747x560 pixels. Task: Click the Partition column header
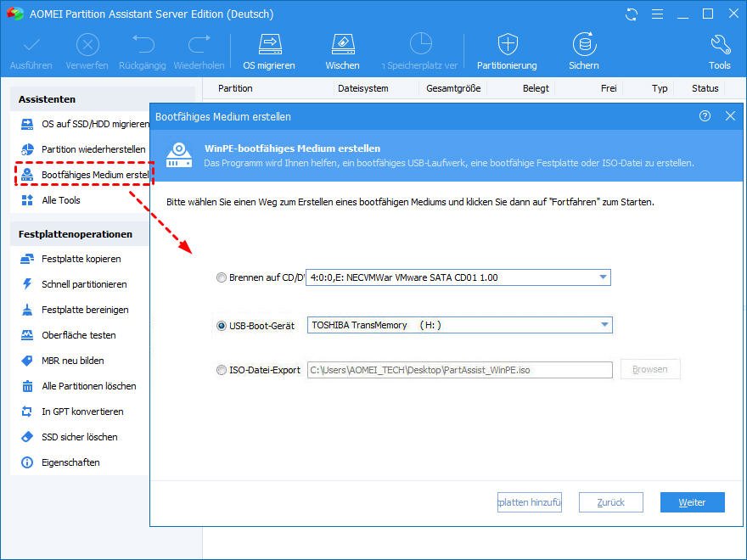(235, 88)
